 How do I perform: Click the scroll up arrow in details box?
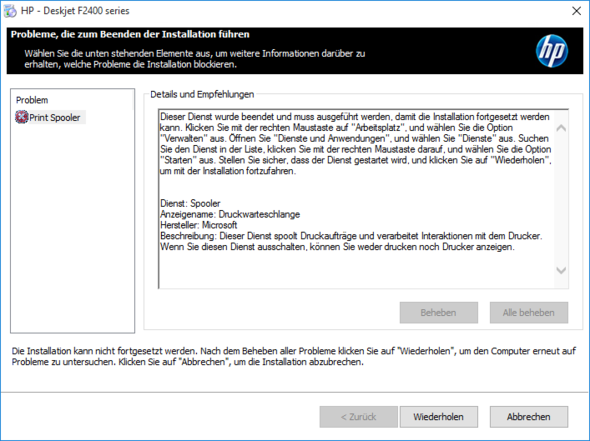(561, 128)
